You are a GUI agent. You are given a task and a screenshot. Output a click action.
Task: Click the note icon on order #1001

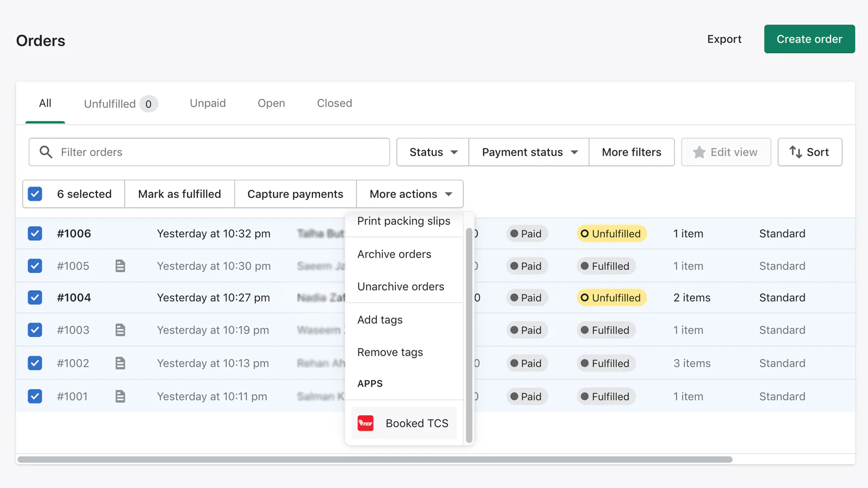[x=120, y=396]
